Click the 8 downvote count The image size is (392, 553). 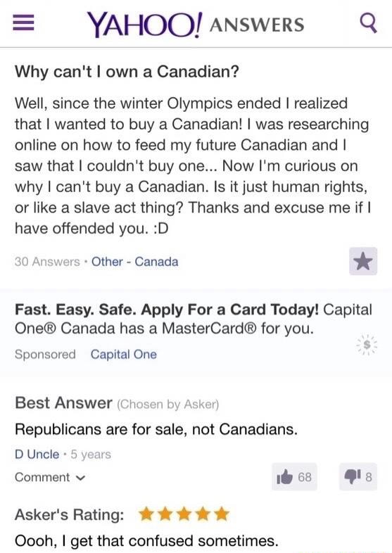[369, 477]
